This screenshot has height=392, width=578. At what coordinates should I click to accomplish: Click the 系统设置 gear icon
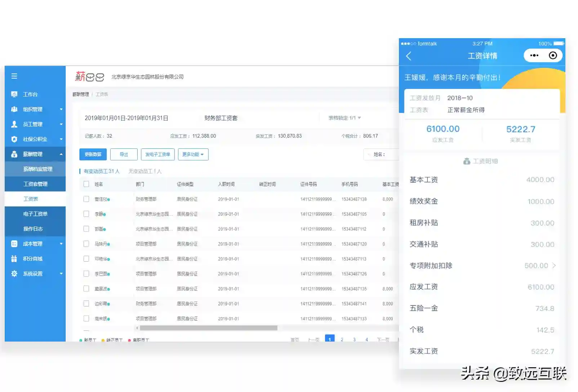click(14, 274)
